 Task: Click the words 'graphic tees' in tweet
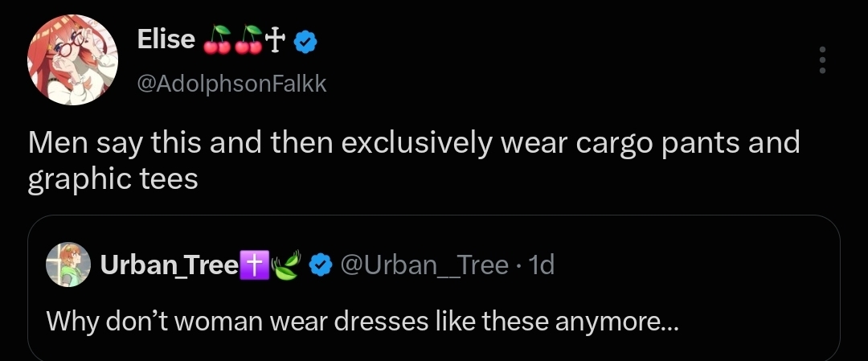pyautogui.click(x=113, y=179)
